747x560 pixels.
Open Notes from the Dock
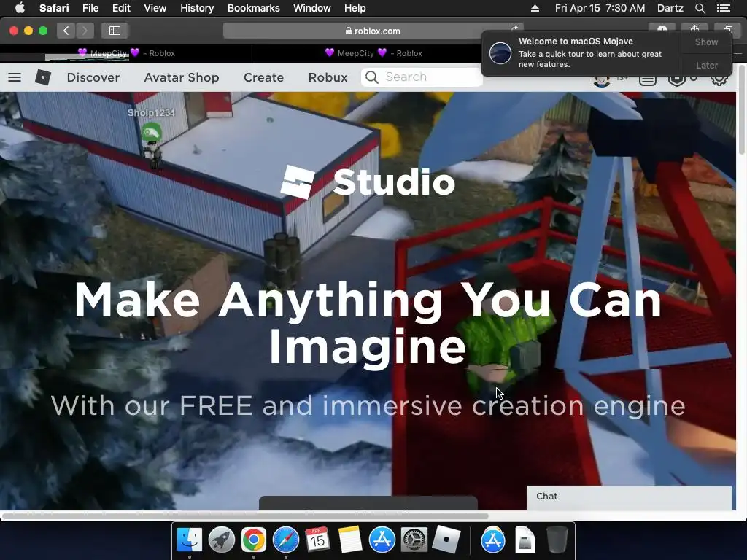pos(350,540)
